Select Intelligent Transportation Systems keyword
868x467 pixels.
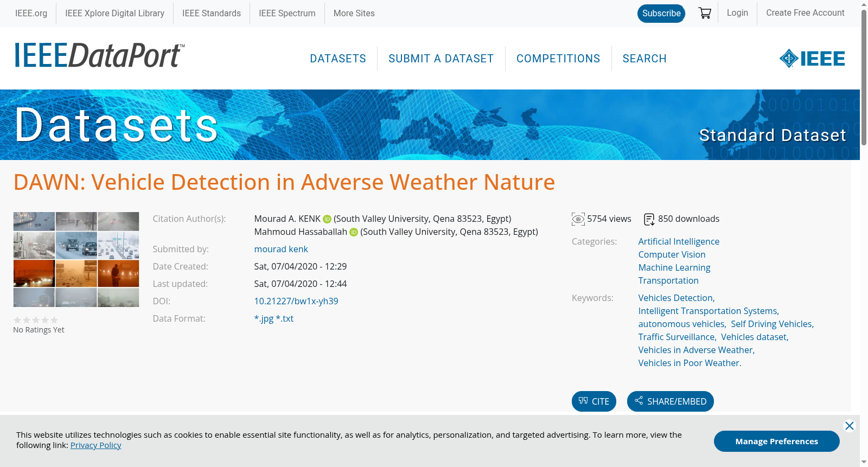coord(708,311)
